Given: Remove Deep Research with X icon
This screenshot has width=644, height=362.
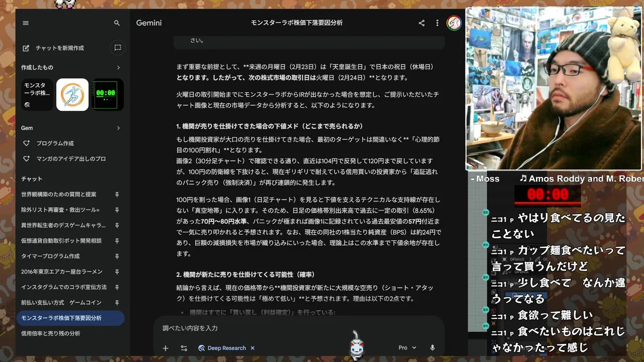Looking at the screenshot, I should tap(253, 348).
